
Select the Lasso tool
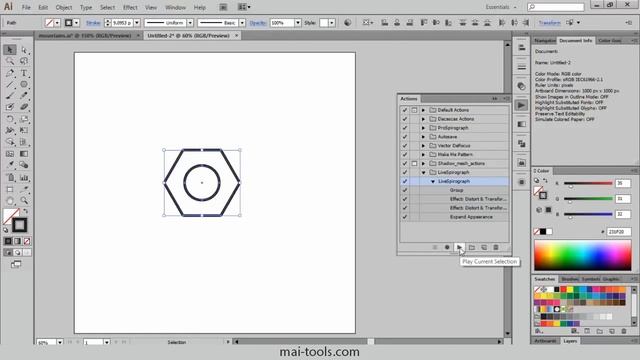tap(24, 61)
